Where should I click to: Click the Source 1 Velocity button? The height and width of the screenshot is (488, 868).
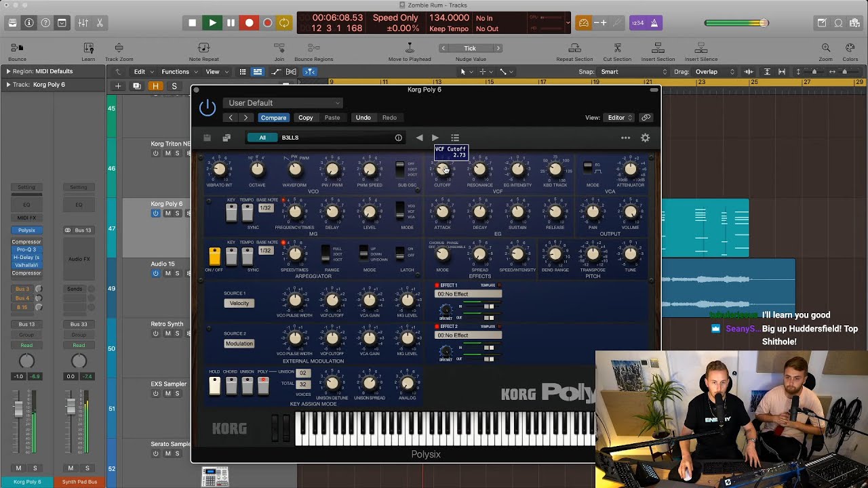239,303
